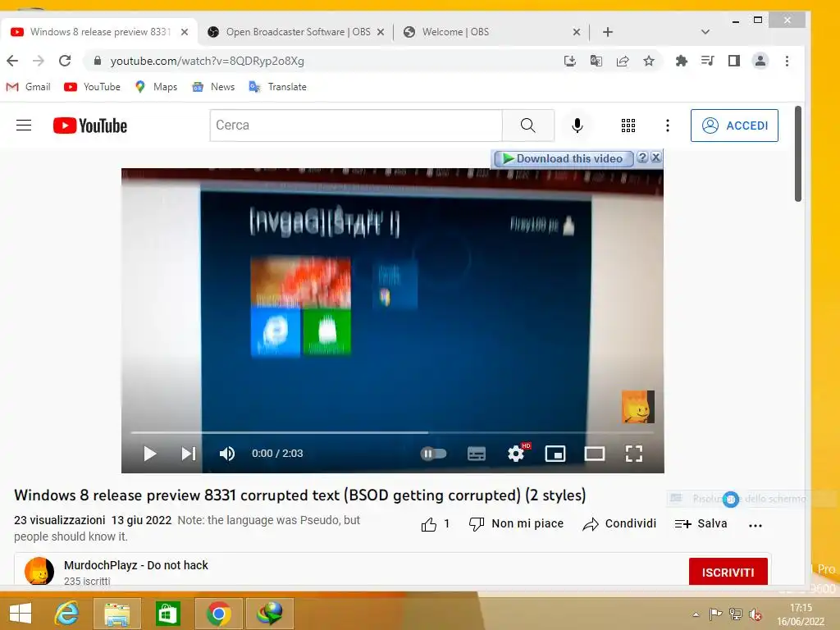
Task: Show hidden tray icons arrow
Action: coord(696,614)
